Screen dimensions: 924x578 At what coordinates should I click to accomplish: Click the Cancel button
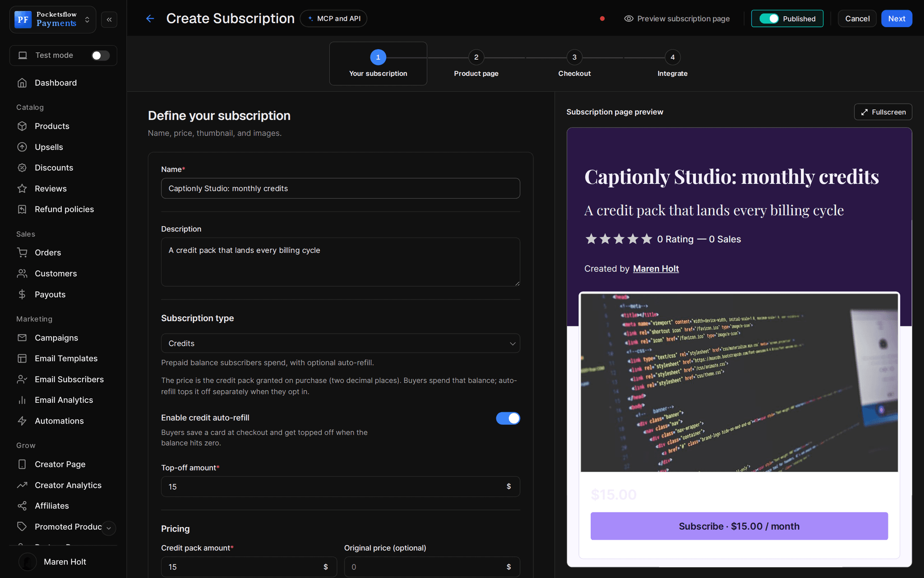tap(857, 19)
